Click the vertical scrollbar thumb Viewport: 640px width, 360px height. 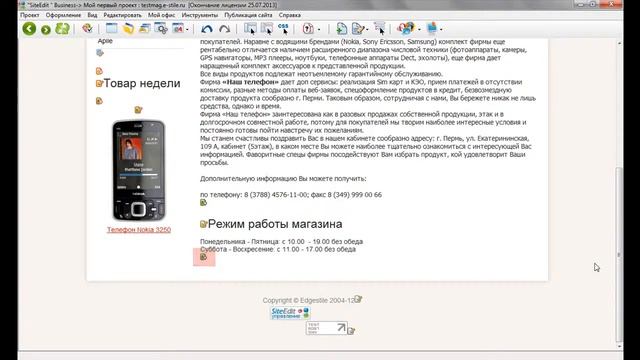[619, 254]
